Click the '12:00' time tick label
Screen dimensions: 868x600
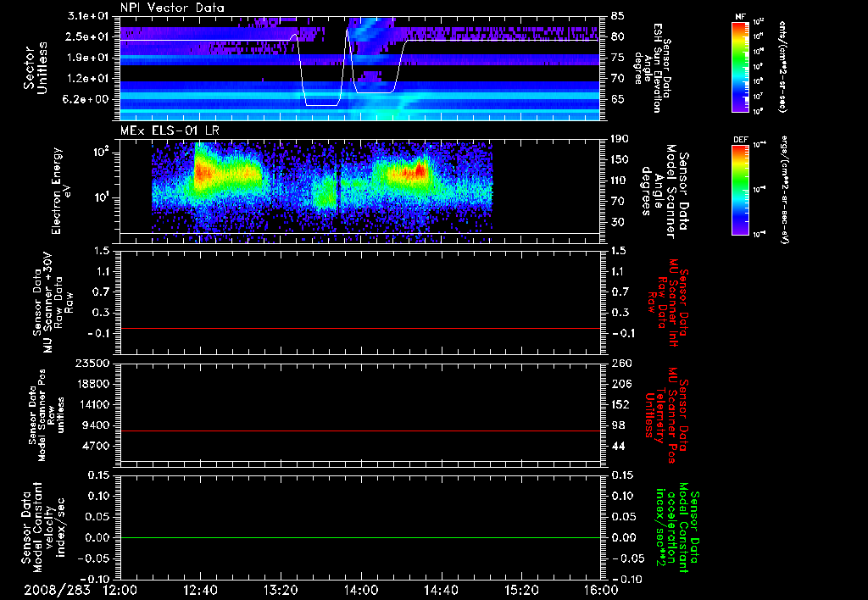click(120, 591)
